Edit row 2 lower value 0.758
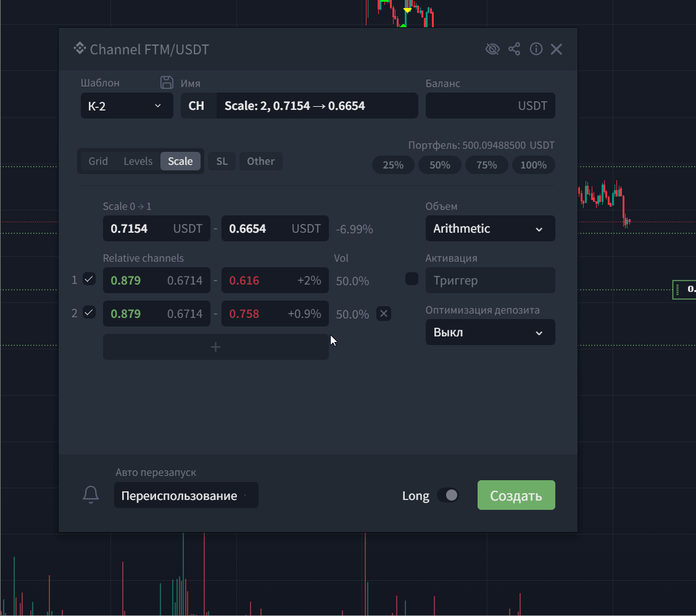Screen dimensions: 696x616 click(275, 314)
